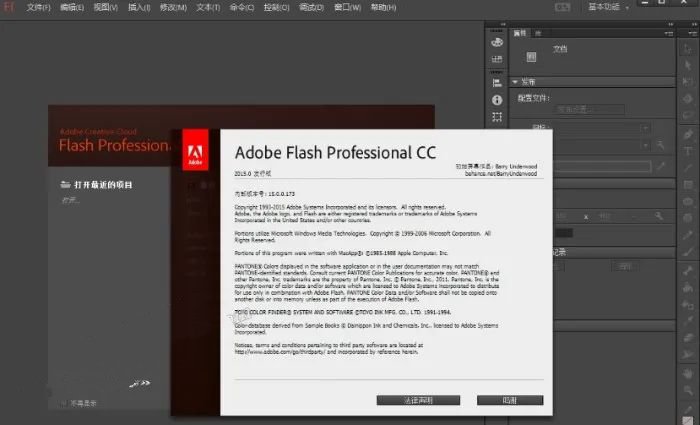Select the Rectangle tool
The height and width of the screenshot is (425, 700).
coord(688,184)
